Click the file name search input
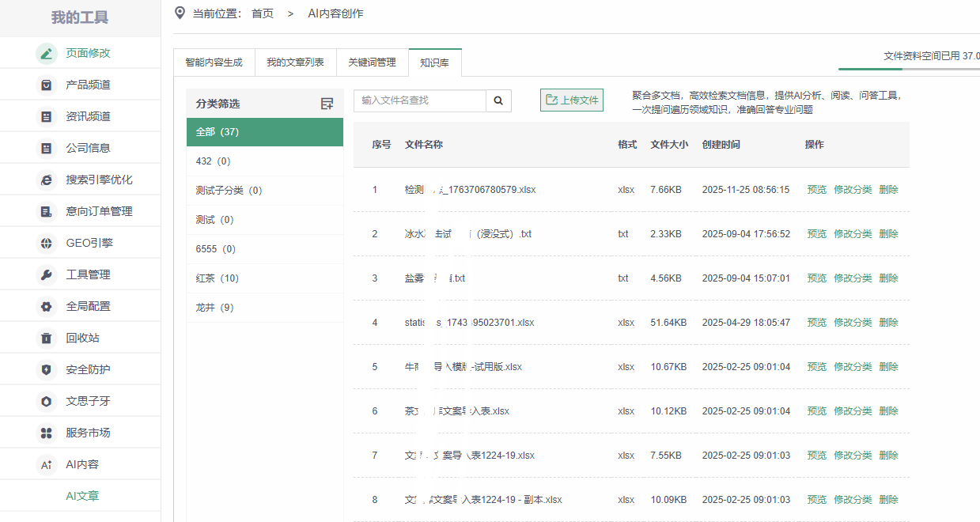 point(420,100)
